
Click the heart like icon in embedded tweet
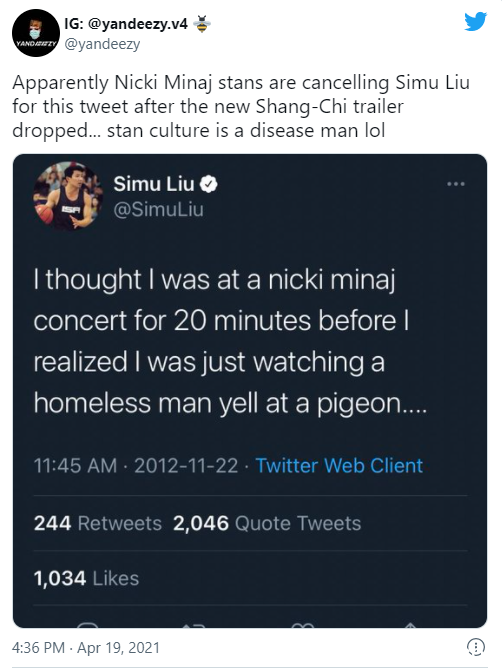[302, 625]
